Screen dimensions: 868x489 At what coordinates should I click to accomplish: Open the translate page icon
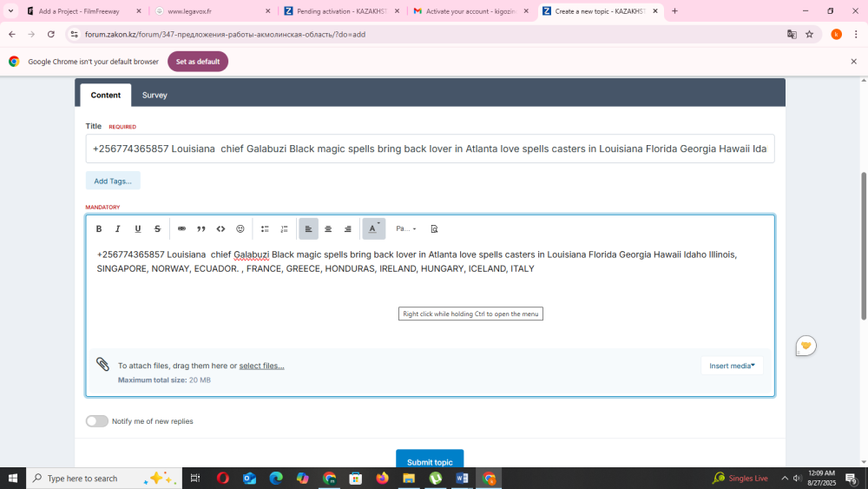(792, 35)
